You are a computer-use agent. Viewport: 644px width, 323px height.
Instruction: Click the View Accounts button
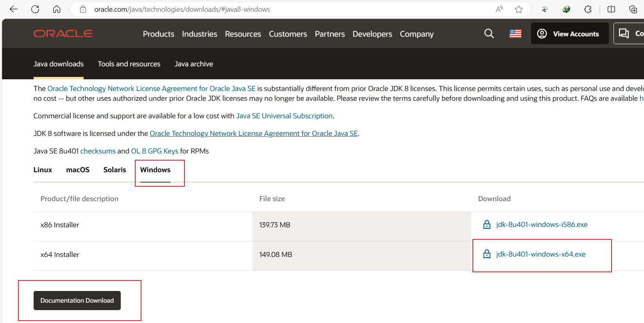tap(570, 34)
